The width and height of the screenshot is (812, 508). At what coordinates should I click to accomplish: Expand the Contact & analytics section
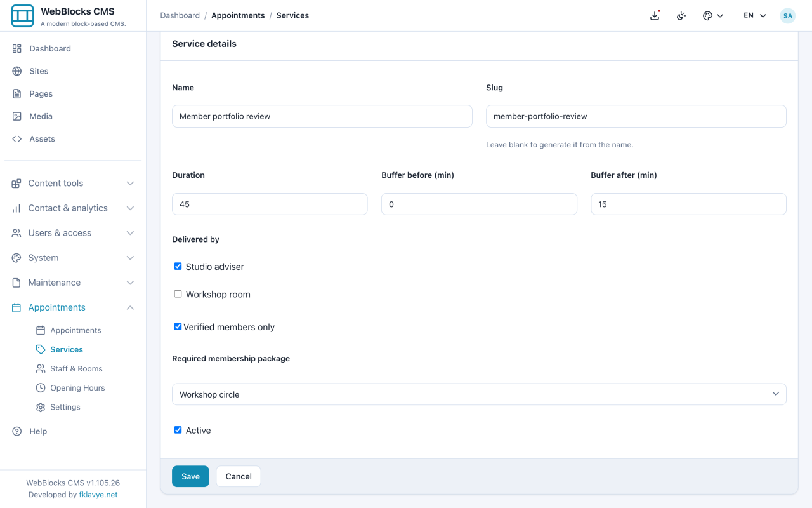click(73, 208)
